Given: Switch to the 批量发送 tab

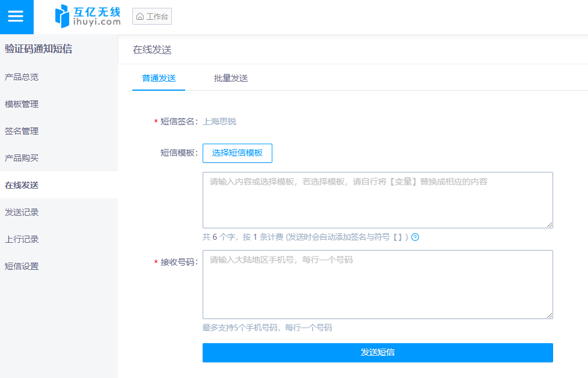Looking at the screenshot, I should point(231,78).
